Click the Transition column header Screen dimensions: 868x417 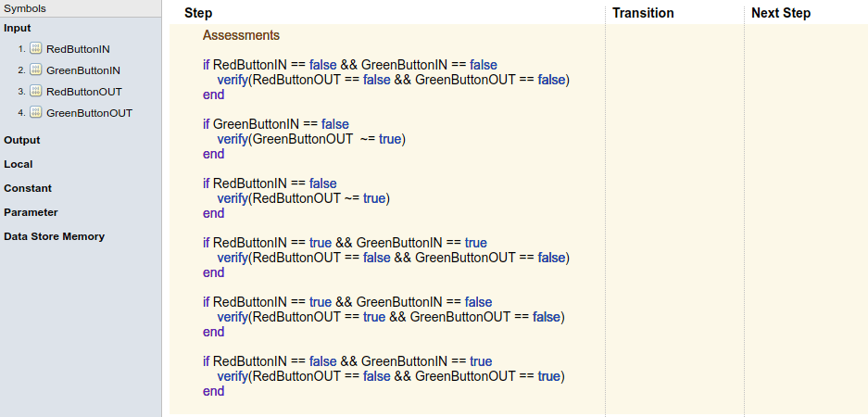(x=643, y=13)
